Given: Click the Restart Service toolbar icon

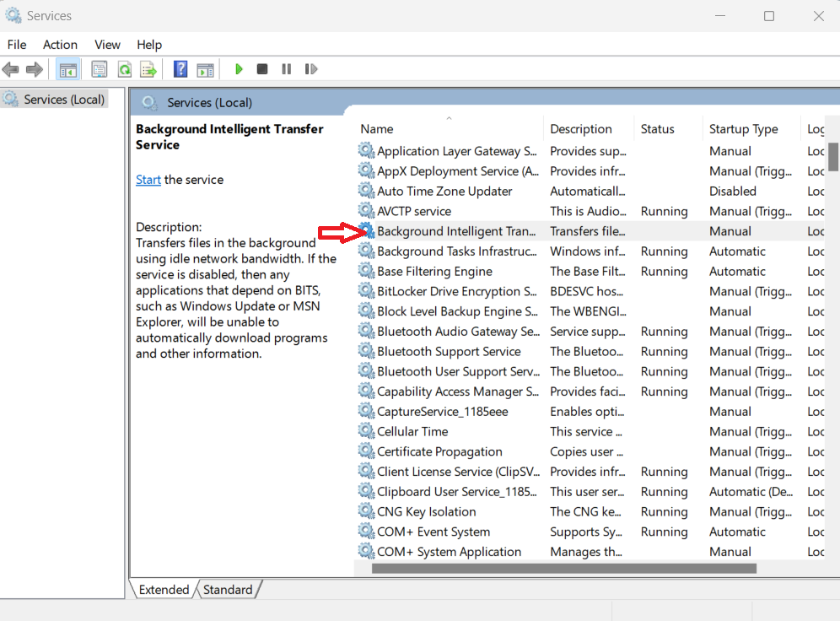Looking at the screenshot, I should point(311,69).
